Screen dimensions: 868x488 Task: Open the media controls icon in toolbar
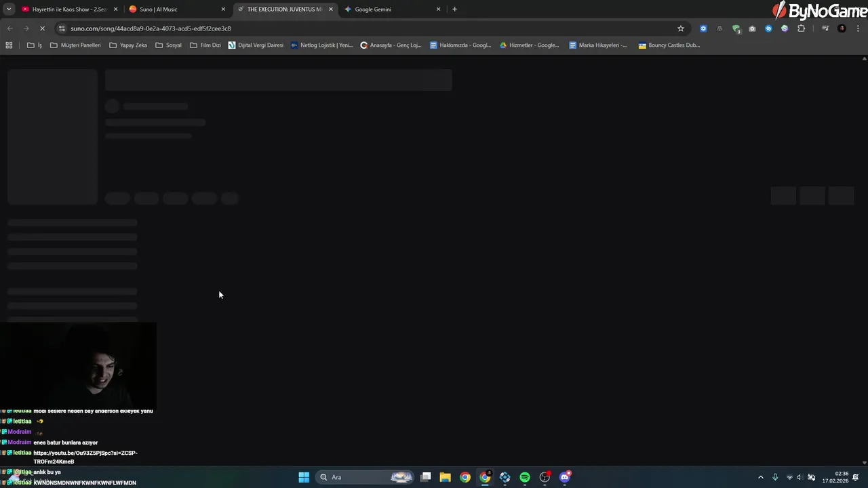[825, 28]
